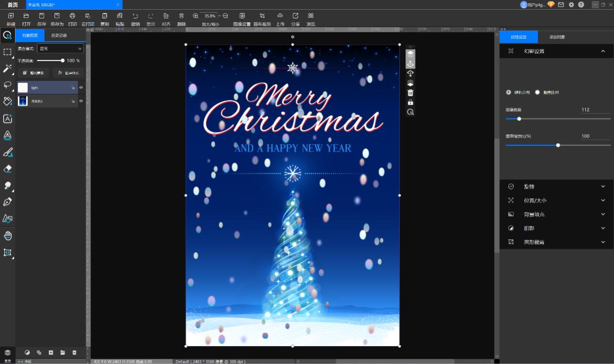Pick the eraser tool
This screenshot has height=364, width=614.
[7, 169]
